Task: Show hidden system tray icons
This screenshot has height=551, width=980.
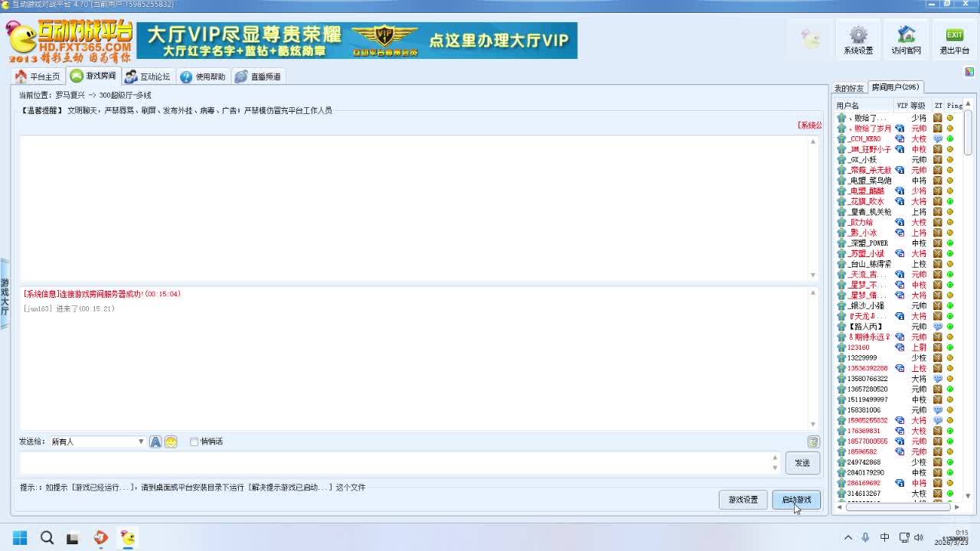Action: point(848,537)
